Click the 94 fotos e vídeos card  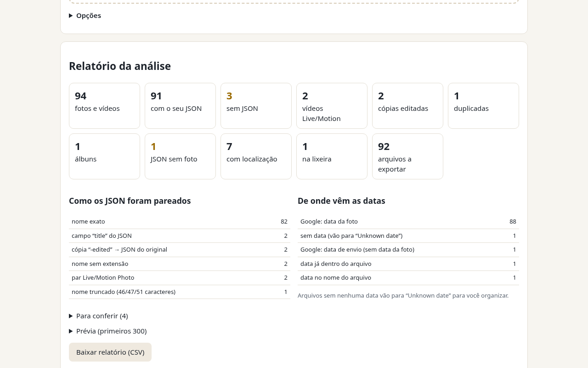point(104,106)
